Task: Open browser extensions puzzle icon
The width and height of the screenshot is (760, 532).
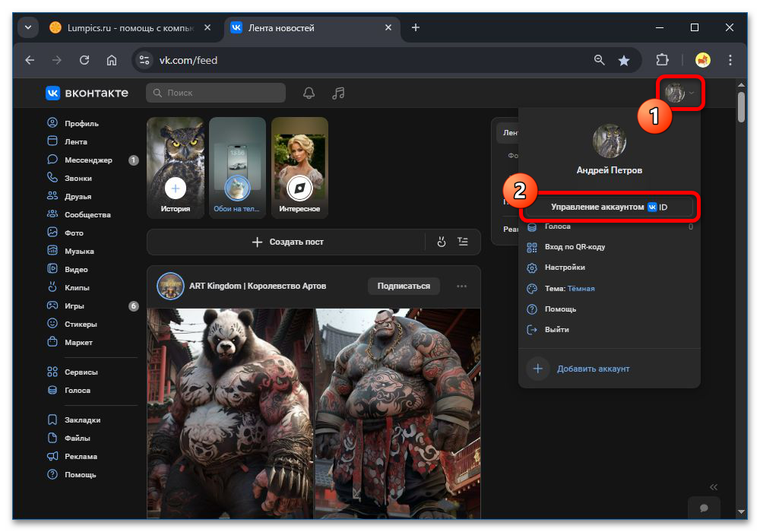Action: pos(662,60)
